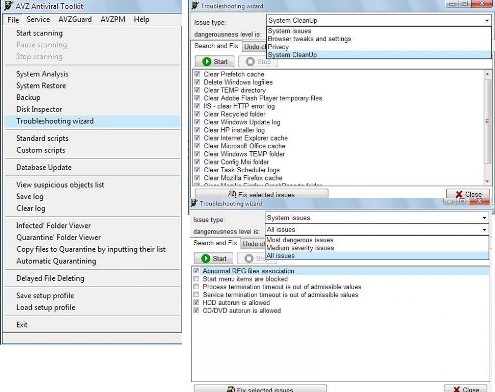Toggle the Delete Windows logfiles checkbox
Viewport: 495px width, 392px height.
pyautogui.click(x=197, y=82)
